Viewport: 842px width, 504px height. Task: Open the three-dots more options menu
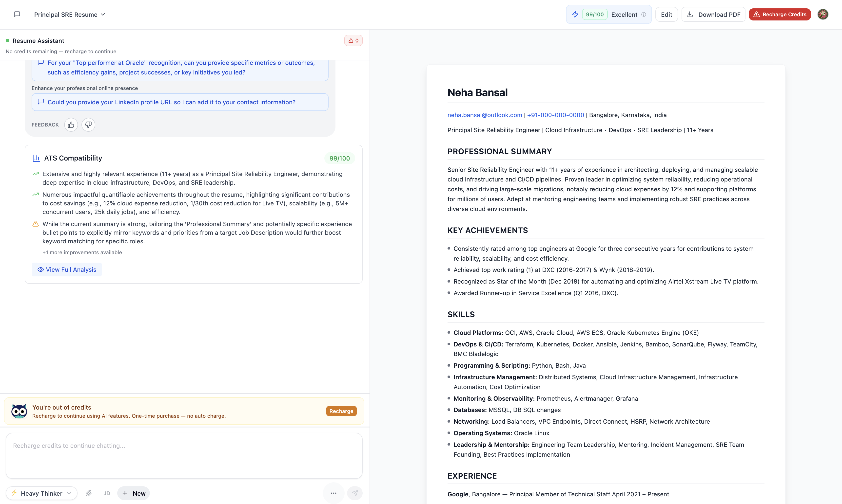coord(333,493)
